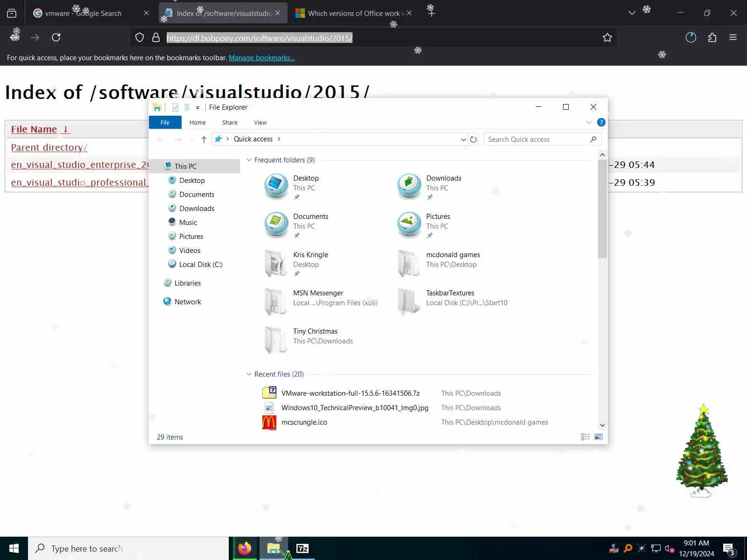Open the File tab in File Explorer

click(x=165, y=122)
